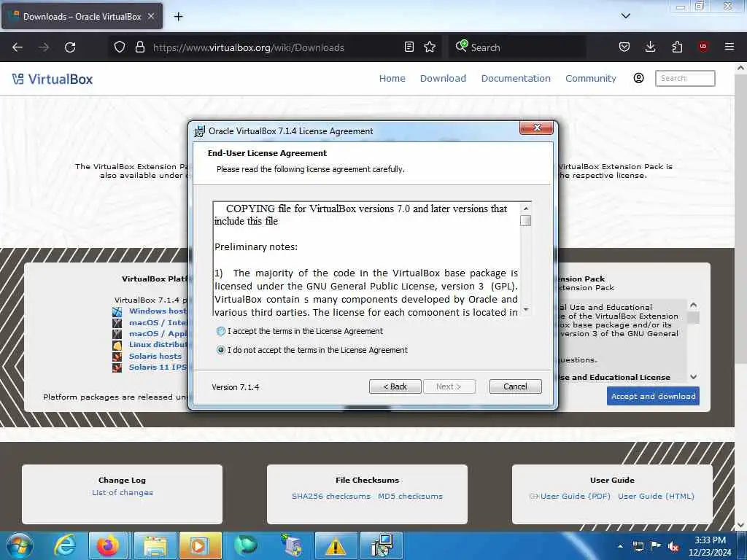This screenshot has height=560, width=747.
Task: Click the disabled Next button in installer
Action: pos(449,386)
